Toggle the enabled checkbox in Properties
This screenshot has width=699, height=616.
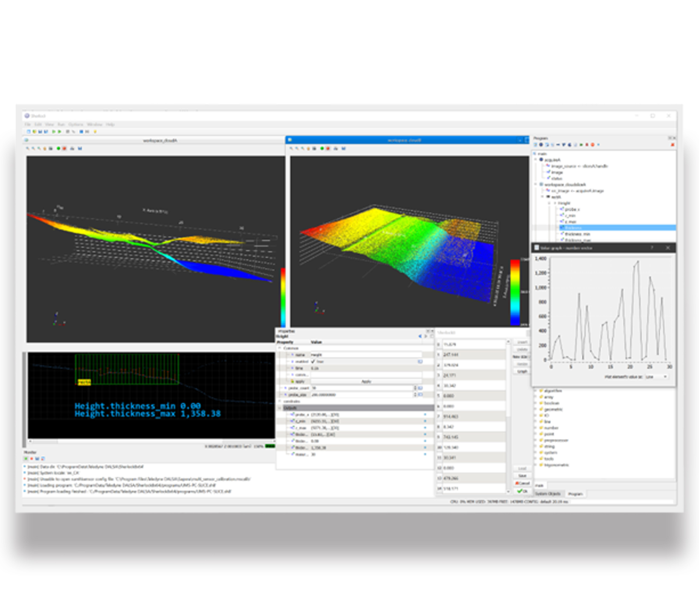click(313, 361)
